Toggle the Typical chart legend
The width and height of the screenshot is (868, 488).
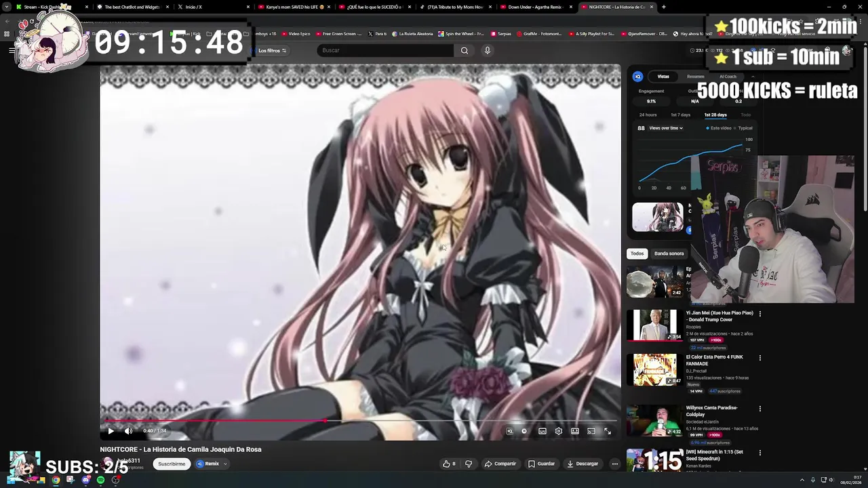click(x=743, y=128)
